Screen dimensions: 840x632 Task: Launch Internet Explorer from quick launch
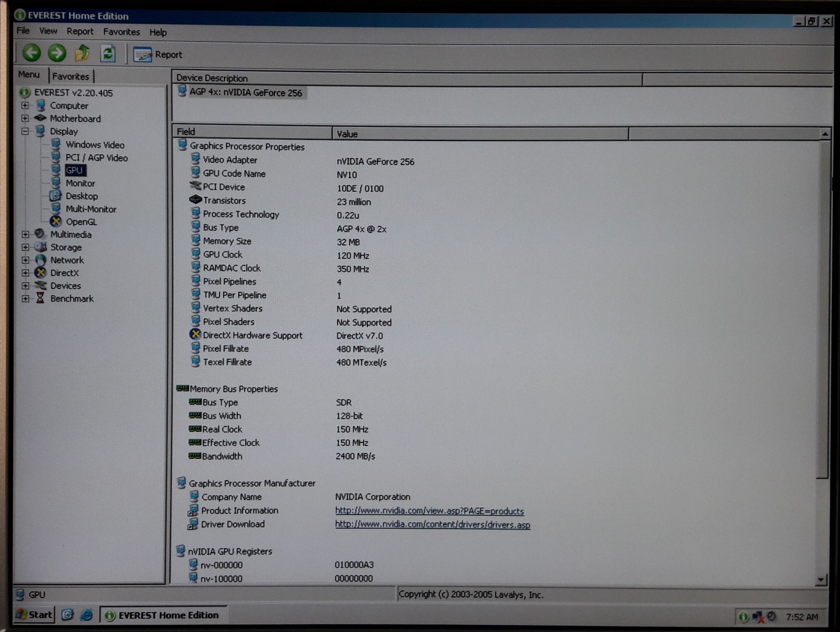[87, 615]
